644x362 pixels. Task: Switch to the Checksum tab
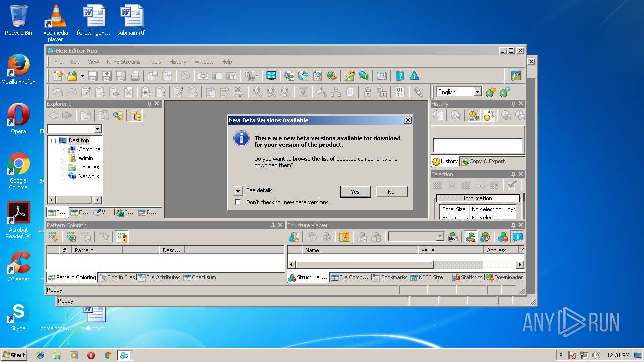pos(200,277)
